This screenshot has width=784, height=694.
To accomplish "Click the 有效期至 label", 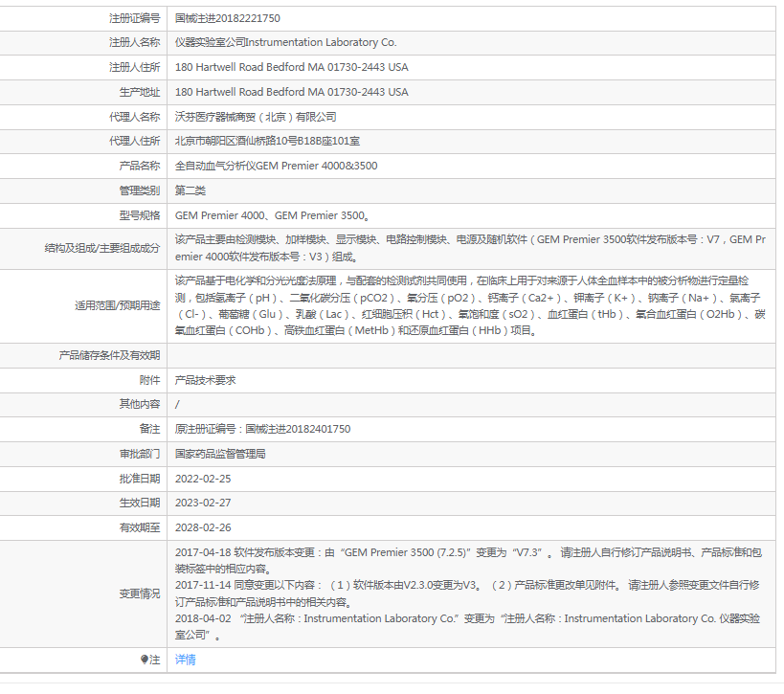I will coord(140,527).
